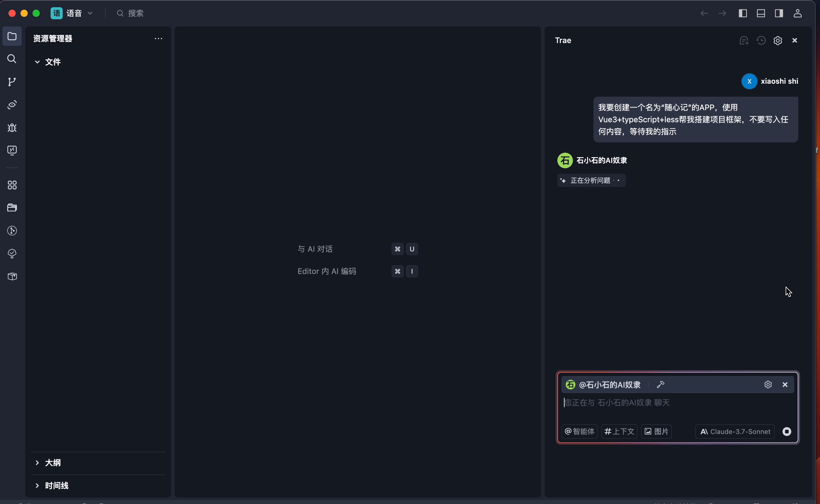The height and width of the screenshot is (504, 820).
Task: Open Trae panel settings gear
Action: pos(778,40)
